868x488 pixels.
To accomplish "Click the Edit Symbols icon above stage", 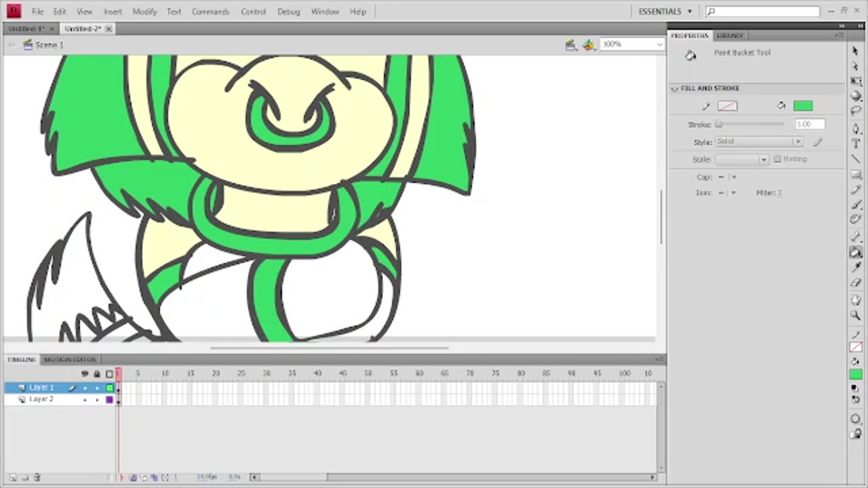I will (589, 45).
